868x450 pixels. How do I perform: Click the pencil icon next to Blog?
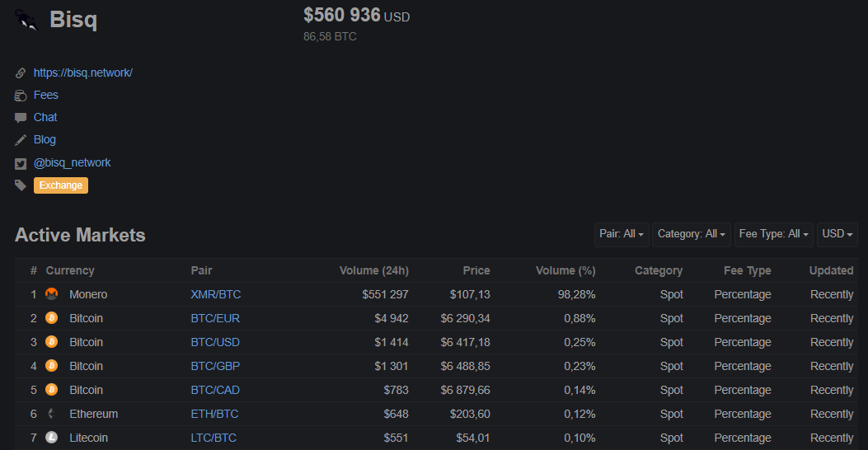pos(21,140)
